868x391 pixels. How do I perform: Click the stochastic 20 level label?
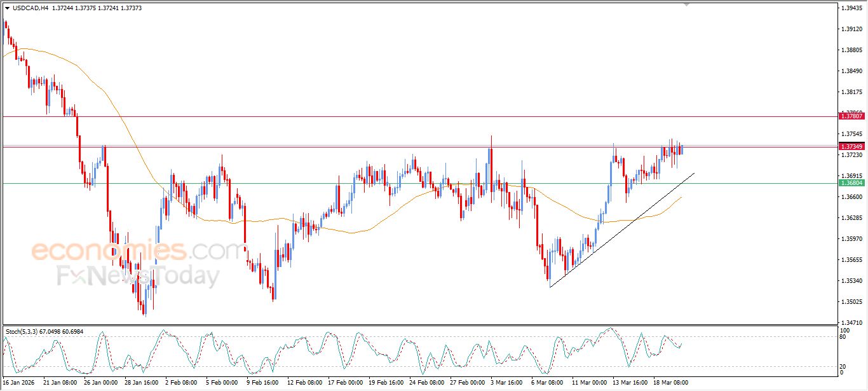click(x=843, y=366)
